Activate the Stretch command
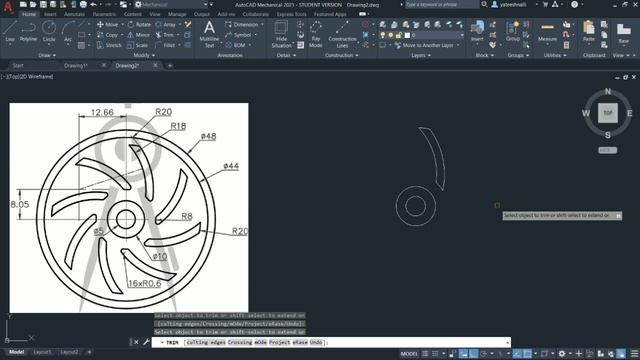Screen dimensions: 640x360 point(109,45)
